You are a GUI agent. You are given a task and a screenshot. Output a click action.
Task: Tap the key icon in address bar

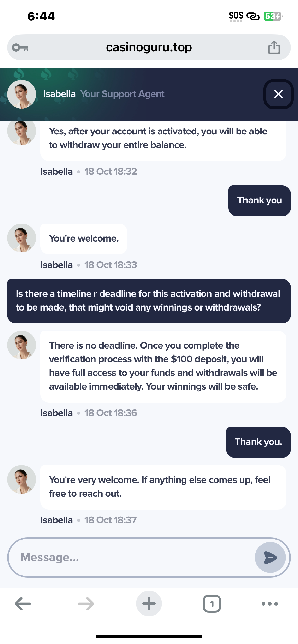(x=20, y=47)
